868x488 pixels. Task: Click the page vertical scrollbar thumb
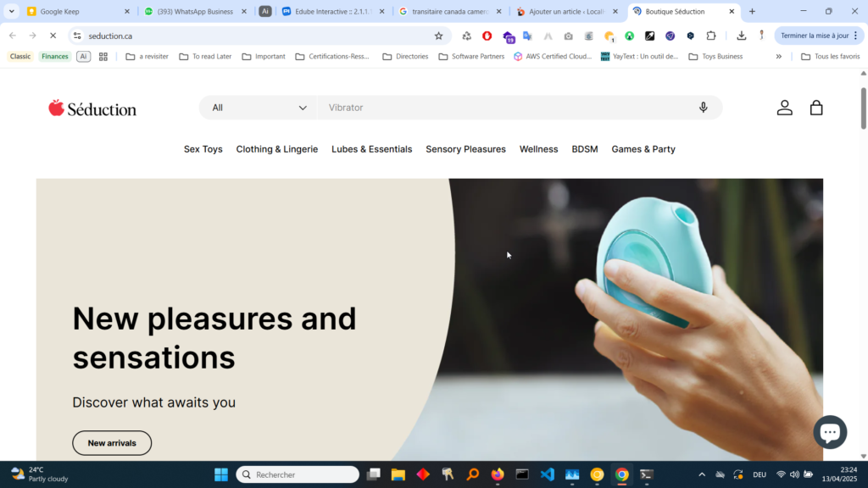(x=864, y=108)
